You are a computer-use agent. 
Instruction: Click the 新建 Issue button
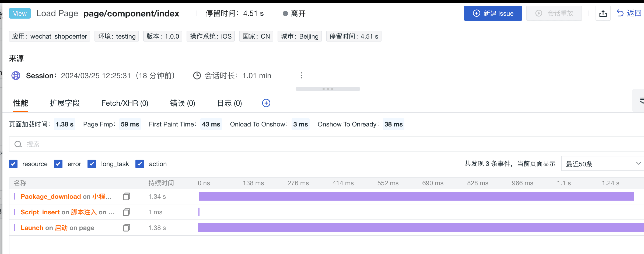[493, 13]
